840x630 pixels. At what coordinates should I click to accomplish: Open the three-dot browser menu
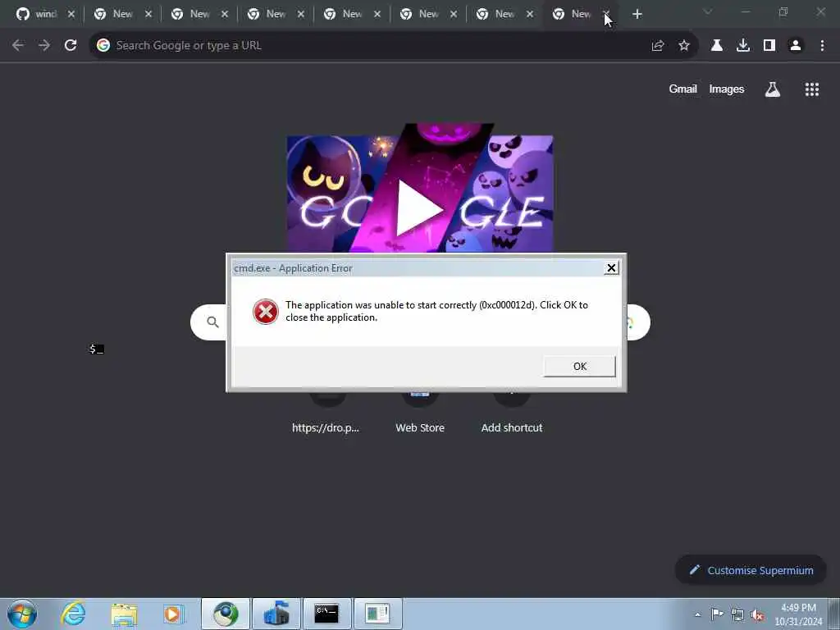click(822, 46)
